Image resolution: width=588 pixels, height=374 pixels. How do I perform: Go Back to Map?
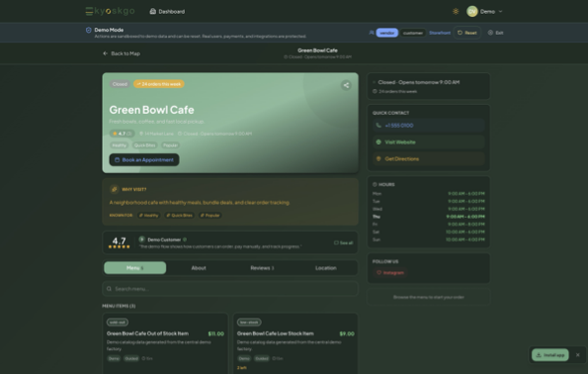coord(122,53)
